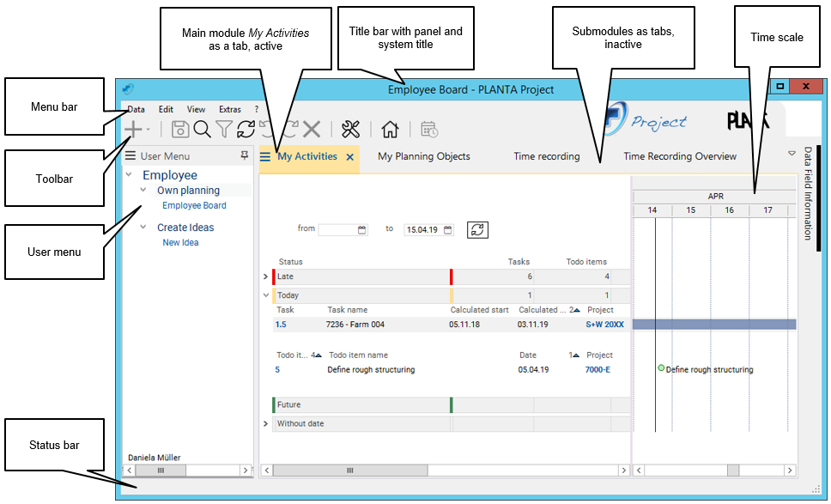The height and width of the screenshot is (504, 831).
Task: Collapse the Own planning node
Action: [x=143, y=190]
